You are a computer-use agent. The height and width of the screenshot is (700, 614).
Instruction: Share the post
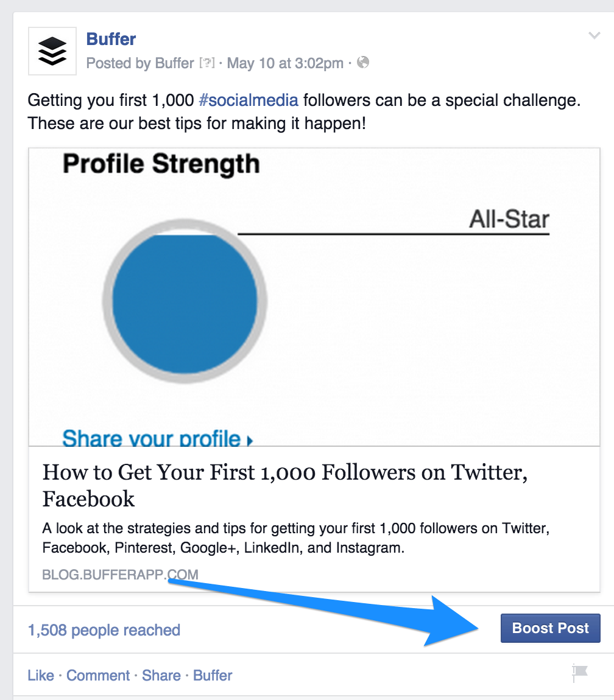[160, 675]
